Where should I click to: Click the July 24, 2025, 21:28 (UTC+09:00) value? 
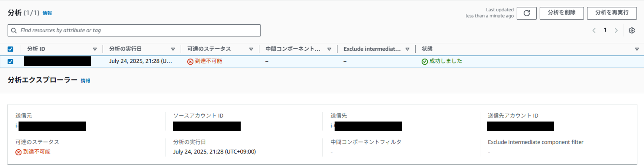(x=214, y=152)
